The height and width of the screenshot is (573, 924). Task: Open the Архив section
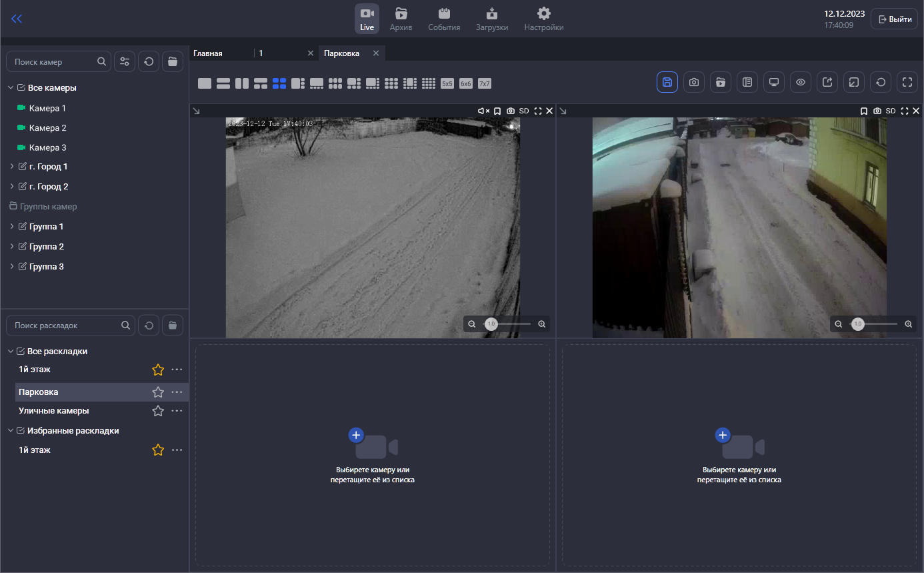point(401,19)
